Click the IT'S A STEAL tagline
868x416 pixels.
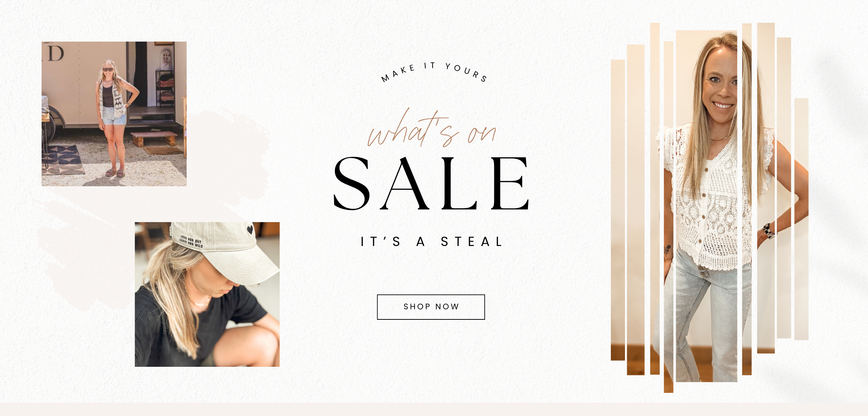point(431,242)
